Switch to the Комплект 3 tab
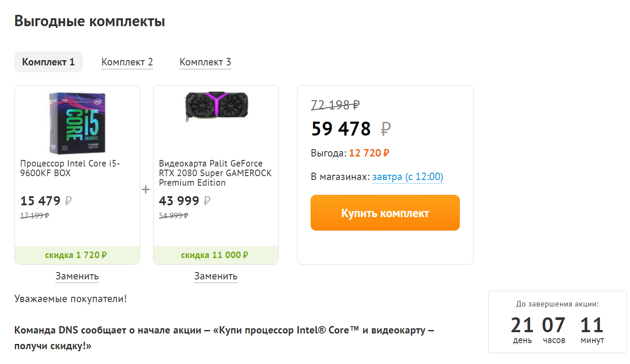This screenshot has height=364, width=630. point(205,62)
